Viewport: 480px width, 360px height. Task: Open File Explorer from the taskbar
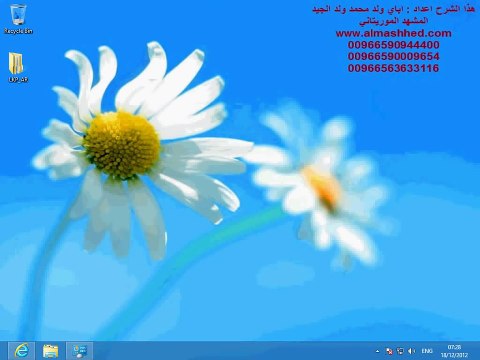click(x=50, y=351)
